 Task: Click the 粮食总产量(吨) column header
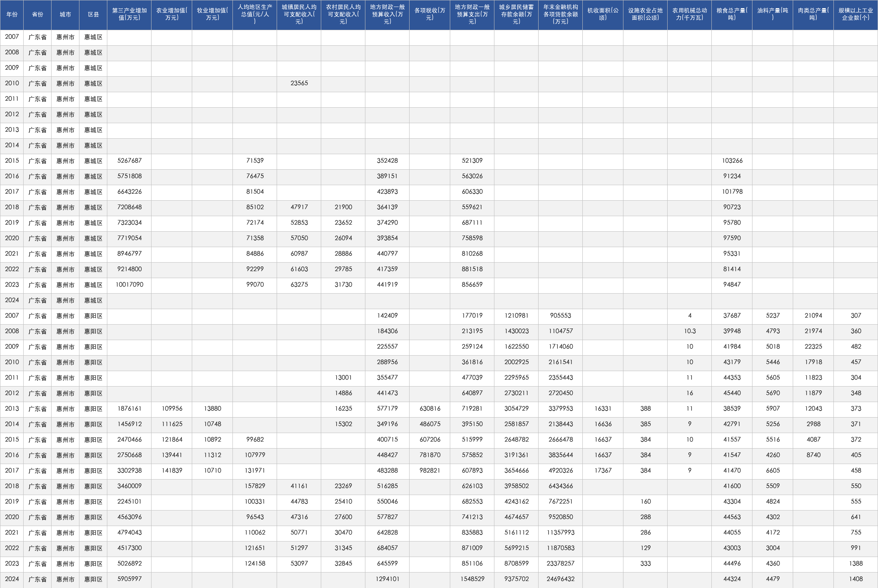tap(732, 15)
